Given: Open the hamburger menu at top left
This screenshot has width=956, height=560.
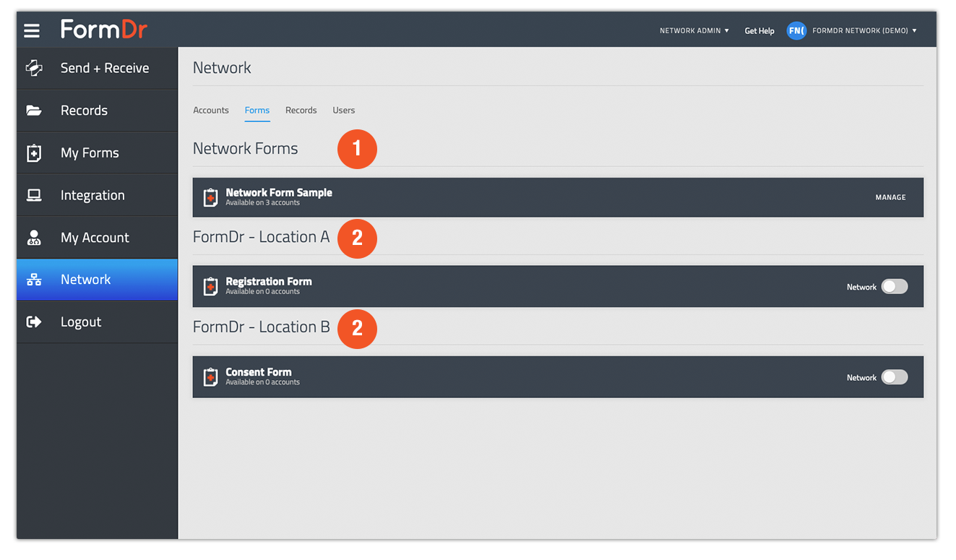Looking at the screenshot, I should click(x=31, y=30).
